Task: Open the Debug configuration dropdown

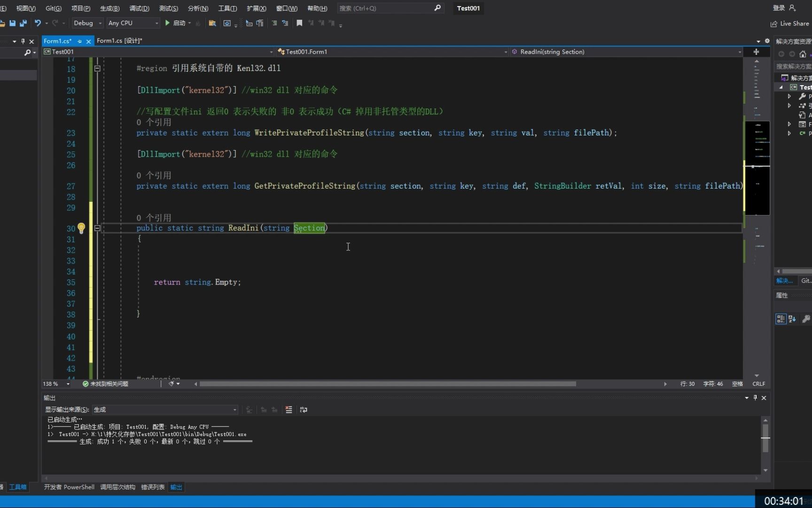Action: click(87, 23)
